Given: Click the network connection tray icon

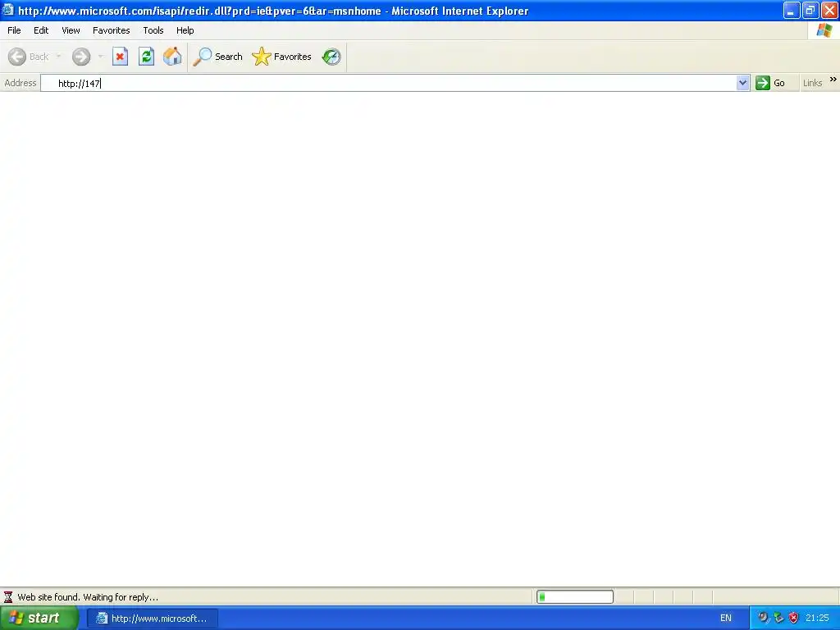Looking at the screenshot, I should (x=778, y=618).
